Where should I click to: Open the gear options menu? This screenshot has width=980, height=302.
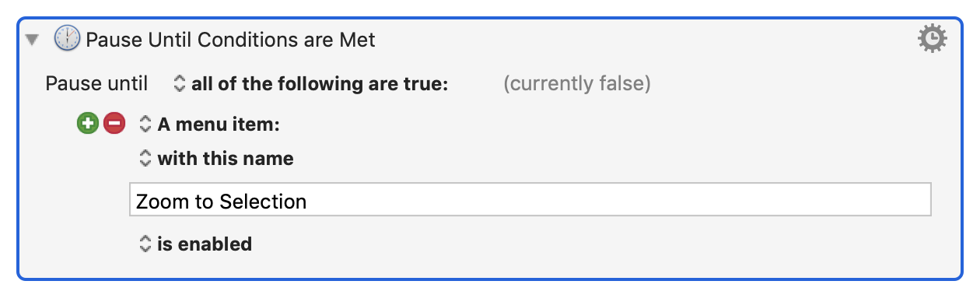click(x=933, y=38)
